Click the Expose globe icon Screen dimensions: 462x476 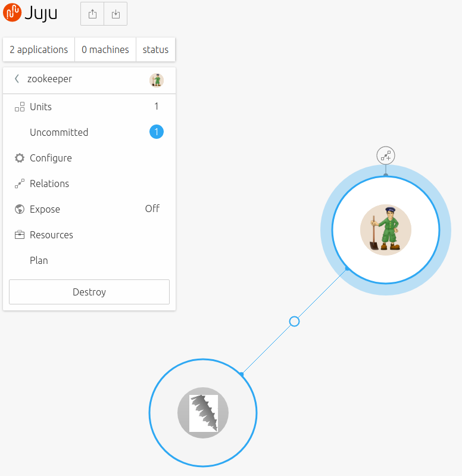pos(20,210)
